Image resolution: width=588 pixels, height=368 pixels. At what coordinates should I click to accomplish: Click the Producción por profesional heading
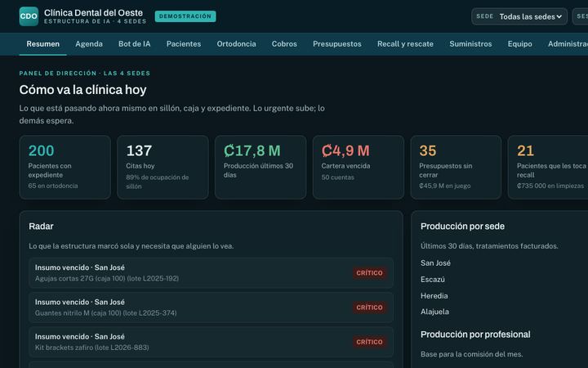(475, 334)
